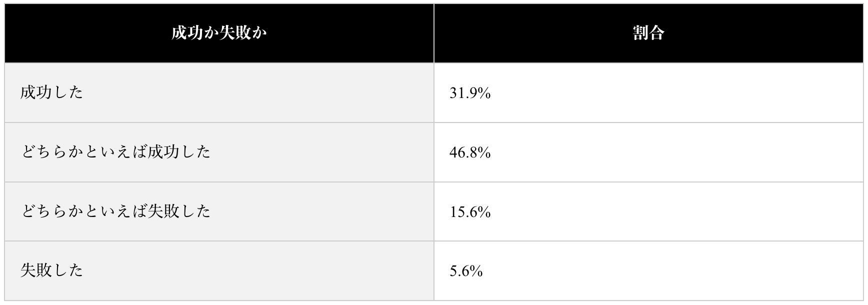Click the 46.8% value
Image resolution: width=868 pixels, height=305 pixels.
click(470, 152)
